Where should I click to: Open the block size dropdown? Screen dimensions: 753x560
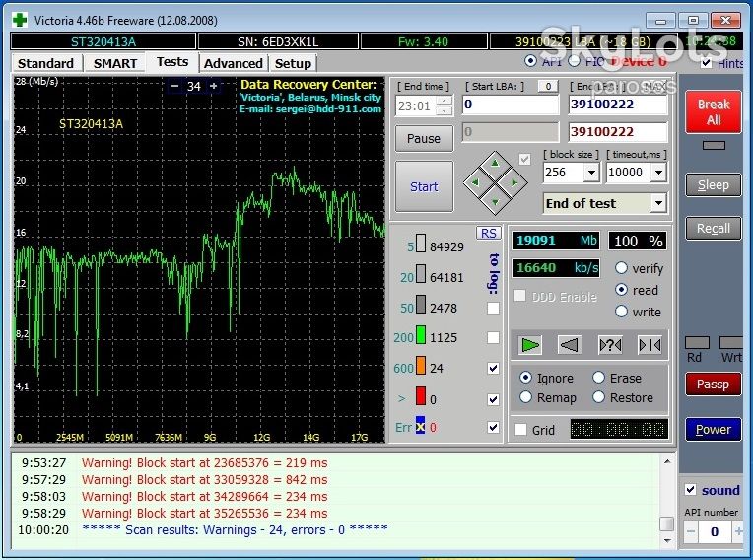click(x=591, y=172)
